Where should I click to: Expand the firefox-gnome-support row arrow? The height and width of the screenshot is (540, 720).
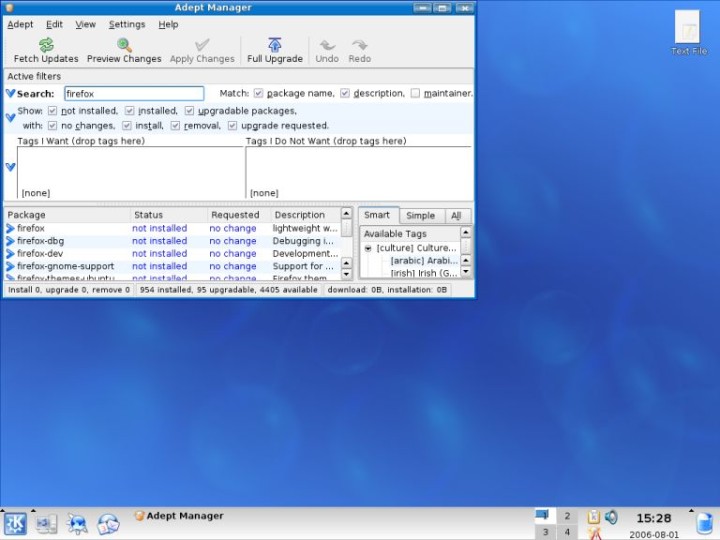(11, 266)
